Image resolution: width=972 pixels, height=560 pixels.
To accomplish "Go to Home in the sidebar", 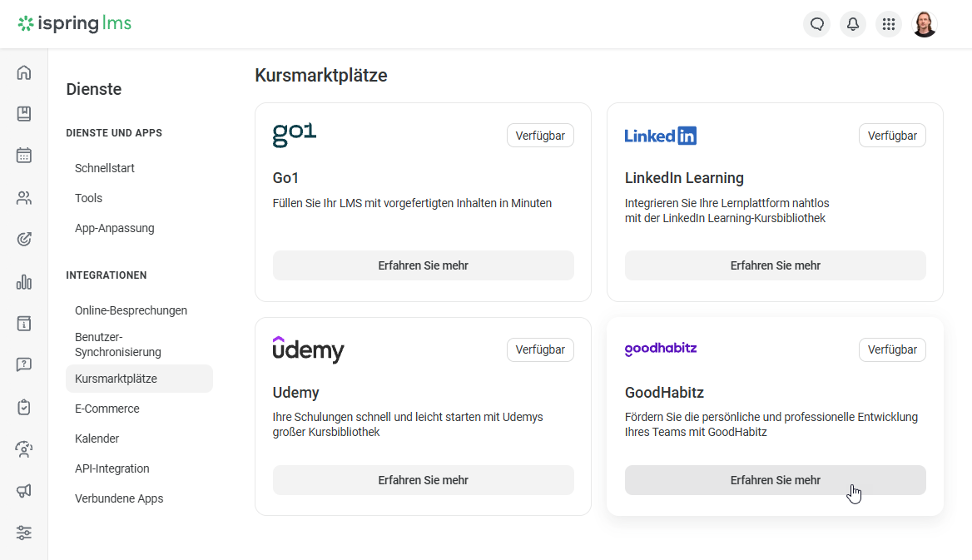I will point(24,72).
